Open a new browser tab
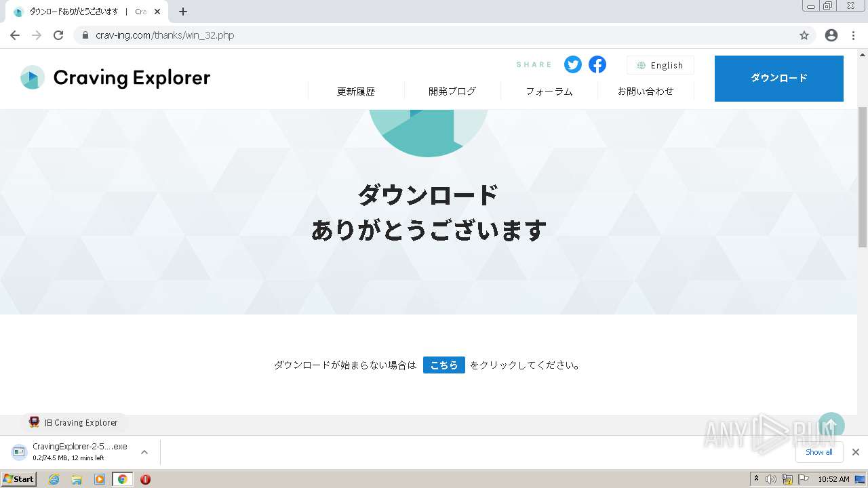The height and width of the screenshot is (488, 868). 183,12
